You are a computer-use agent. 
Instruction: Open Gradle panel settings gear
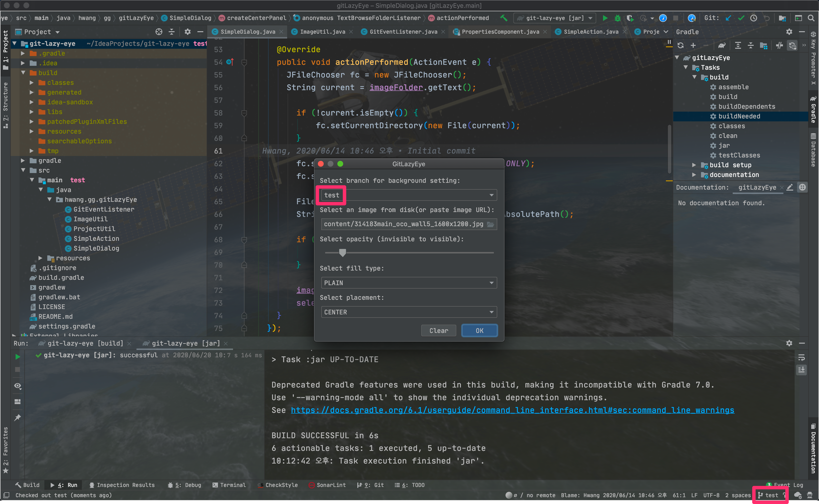pos(789,32)
